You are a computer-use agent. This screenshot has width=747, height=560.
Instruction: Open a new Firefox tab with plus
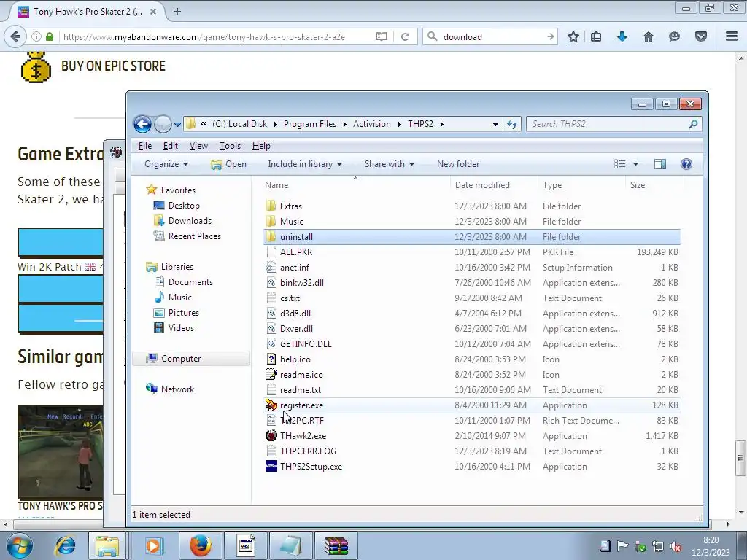coord(177,12)
